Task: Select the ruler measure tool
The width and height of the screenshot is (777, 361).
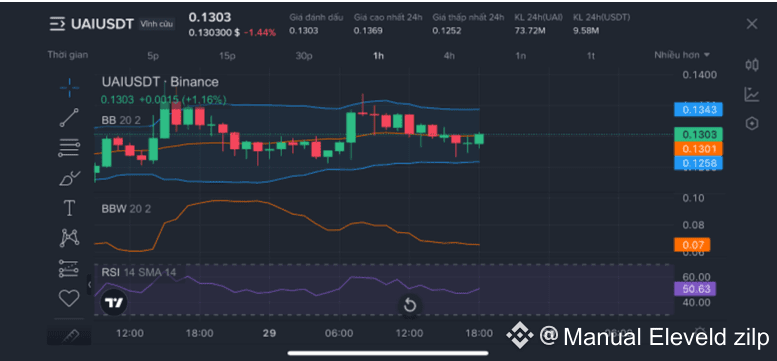Action: click(x=69, y=336)
